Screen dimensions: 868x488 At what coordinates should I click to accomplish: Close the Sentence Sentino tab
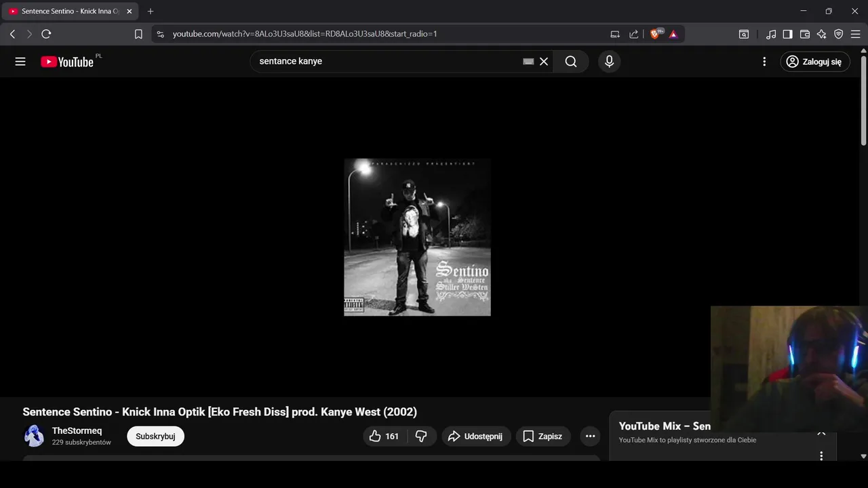(x=130, y=12)
